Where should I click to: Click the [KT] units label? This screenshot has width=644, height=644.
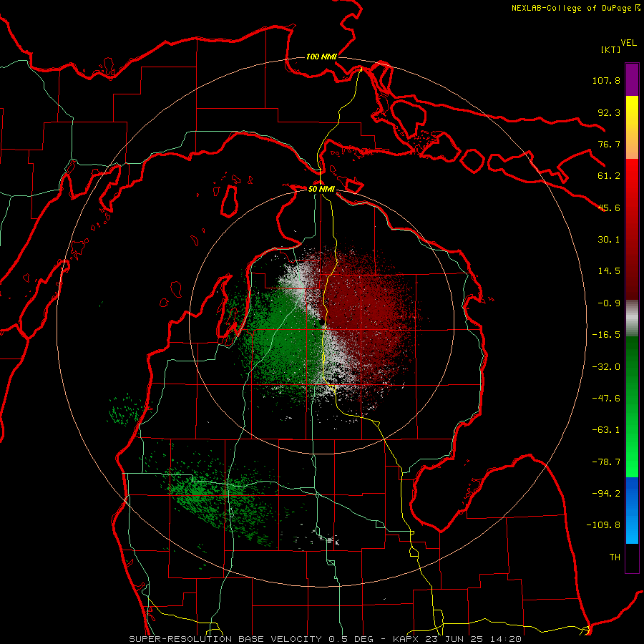[x=610, y=49]
